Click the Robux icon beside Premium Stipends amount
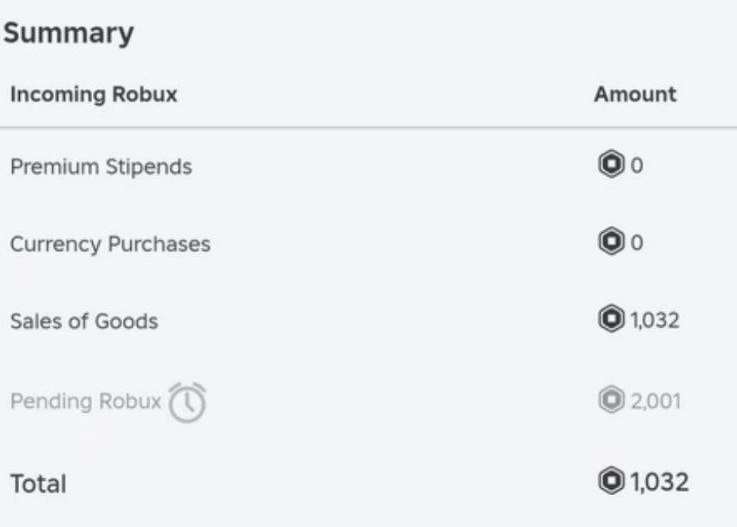 click(x=611, y=164)
